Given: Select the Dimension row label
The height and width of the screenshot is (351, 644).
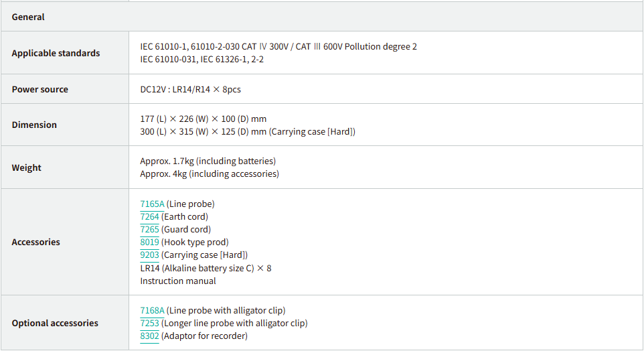Looking at the screenshot, I should click(34, 125).
